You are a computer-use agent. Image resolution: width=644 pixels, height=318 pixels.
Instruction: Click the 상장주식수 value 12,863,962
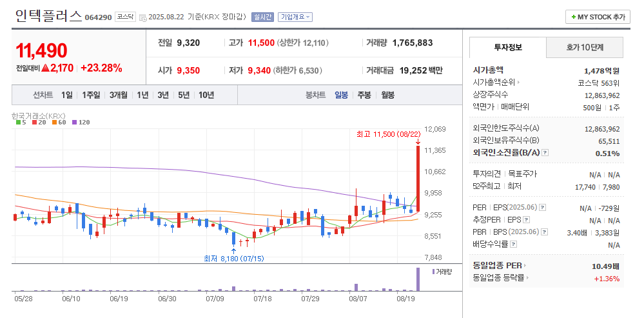pyautogui.click(x=602, y=95)
